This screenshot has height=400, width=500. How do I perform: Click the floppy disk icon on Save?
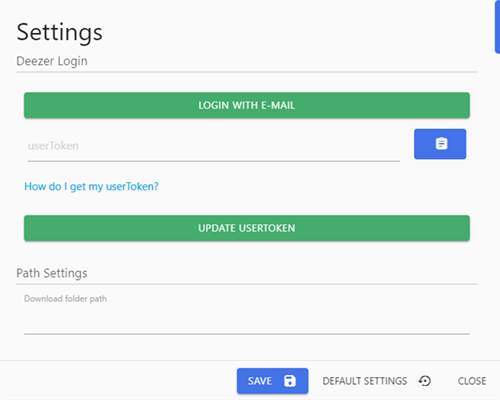(x=290, y=381)
